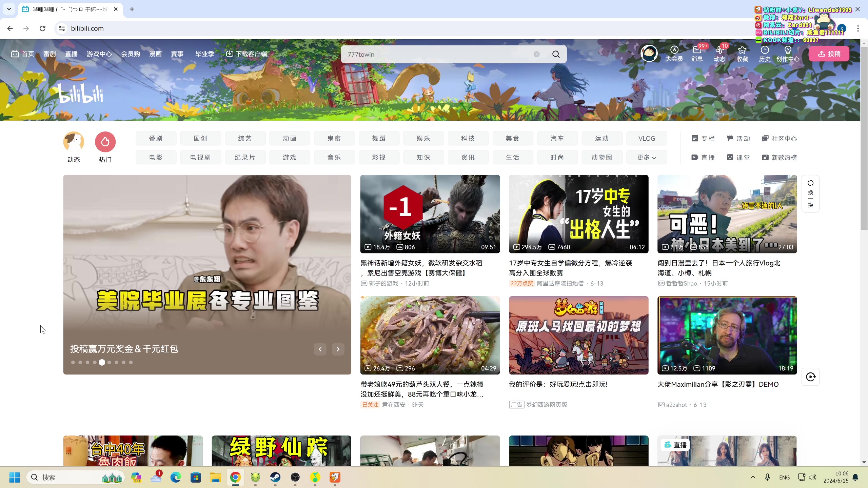The height and width of the screenshot is (488, 868).
Task: Open 历史 history clock icon
Action: (765, 54)
